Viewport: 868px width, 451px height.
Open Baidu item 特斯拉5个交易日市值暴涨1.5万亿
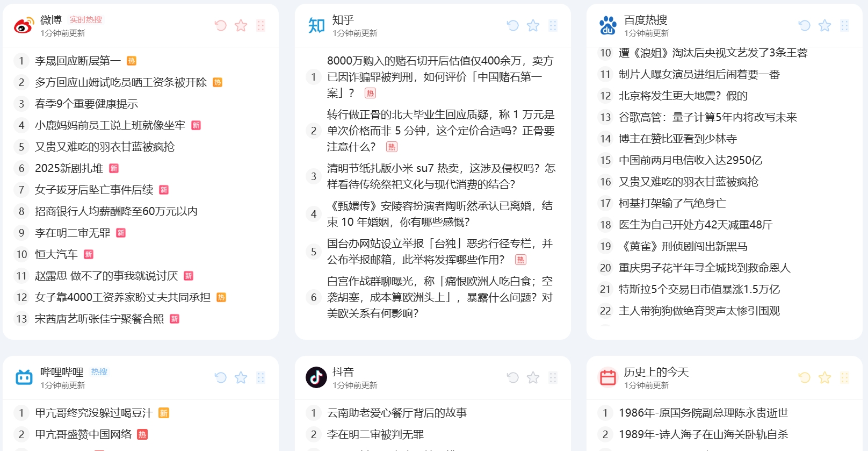(699, 289)
